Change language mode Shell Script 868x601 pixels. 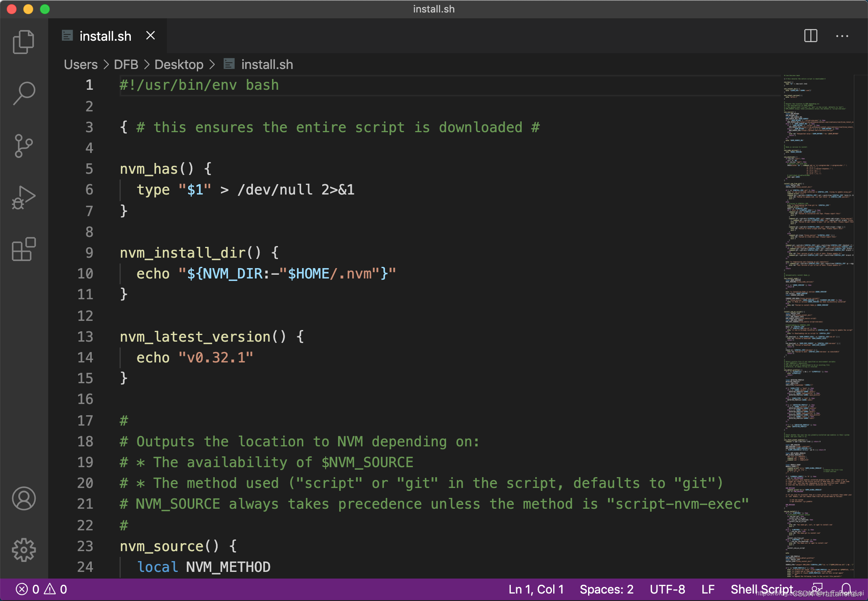[762, 589]
